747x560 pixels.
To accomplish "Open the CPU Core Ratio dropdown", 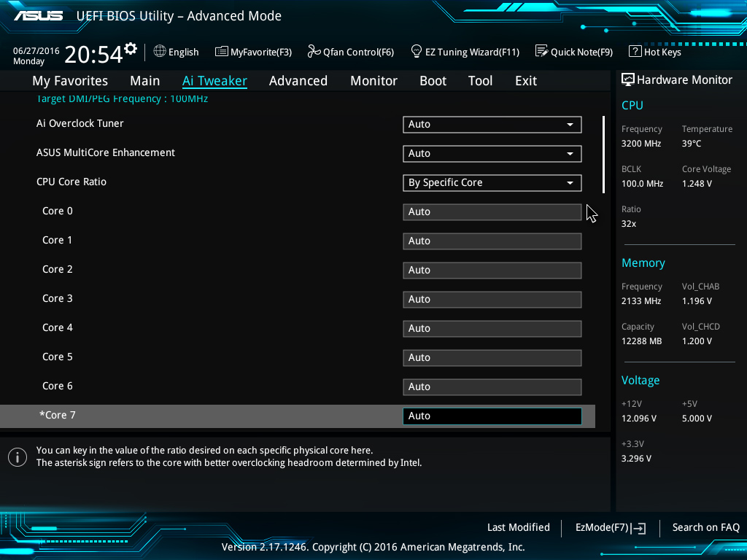I will pyautogui.click(x=492, y=183).
